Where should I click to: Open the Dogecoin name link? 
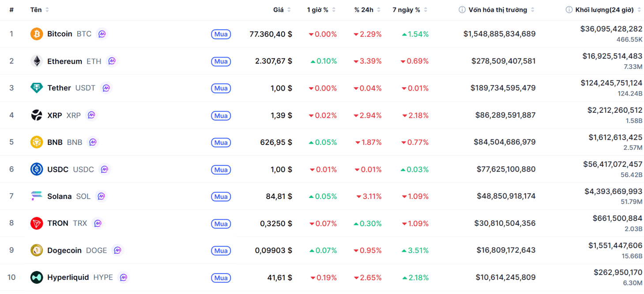click(x=64, y=250)
